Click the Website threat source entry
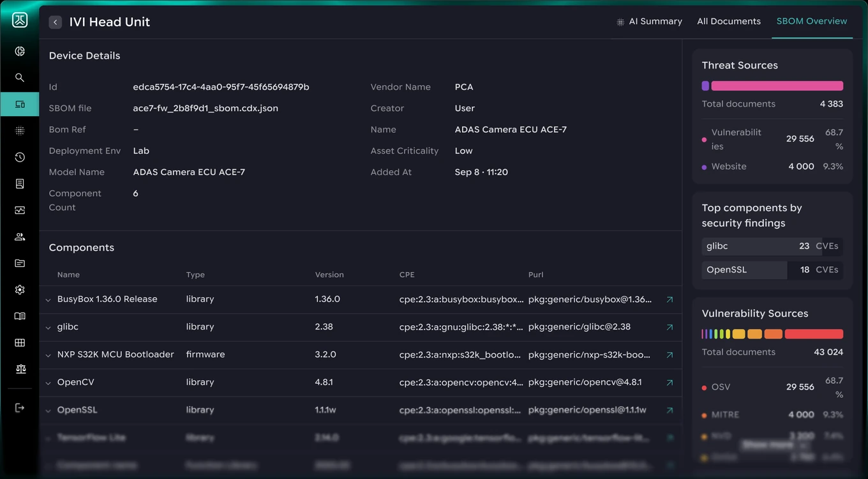 [x=772, y=166]
